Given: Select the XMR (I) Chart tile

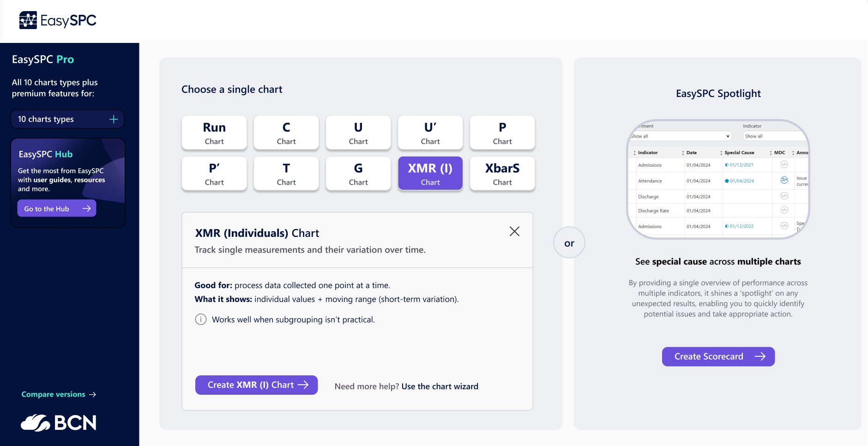Looking at the screenshot, I should 430,174.
